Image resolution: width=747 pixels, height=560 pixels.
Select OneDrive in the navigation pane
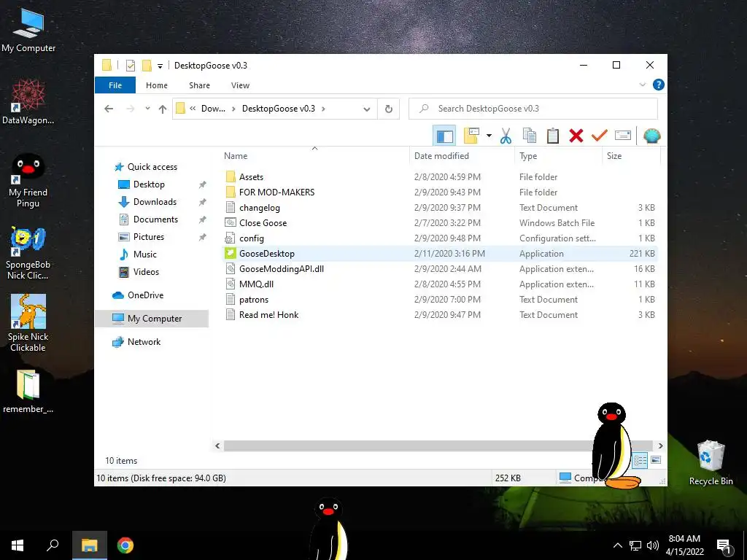145,295
